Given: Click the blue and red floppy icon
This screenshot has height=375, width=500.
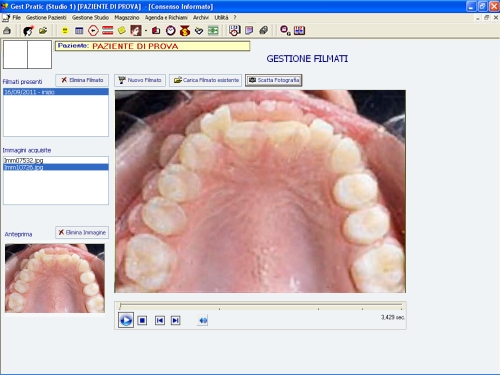Looking at the screenshot, I should point(299,31).
